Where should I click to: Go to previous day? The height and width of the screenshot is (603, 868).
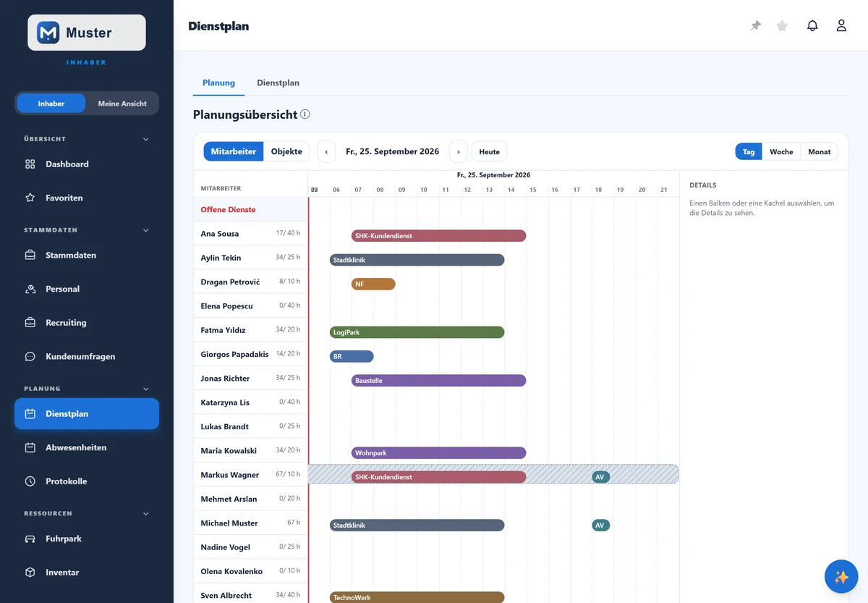(x=326, y=151)
